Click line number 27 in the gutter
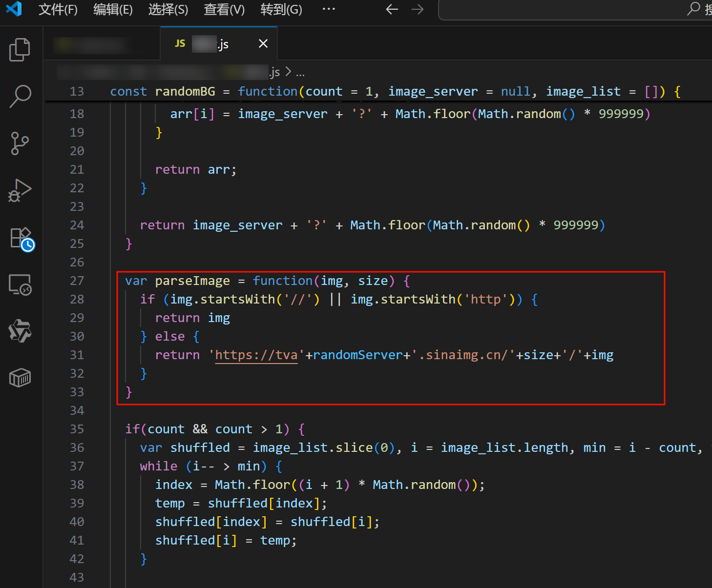 pyautogui.click(x=77, y=281)
